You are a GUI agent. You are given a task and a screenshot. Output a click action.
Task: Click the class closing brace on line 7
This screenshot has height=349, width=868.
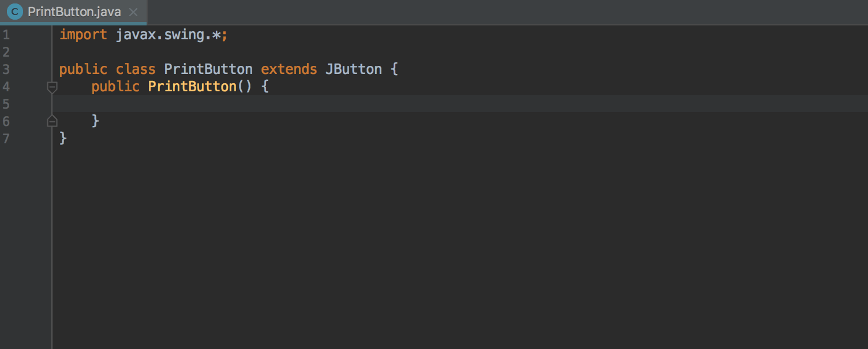(63, 138)
